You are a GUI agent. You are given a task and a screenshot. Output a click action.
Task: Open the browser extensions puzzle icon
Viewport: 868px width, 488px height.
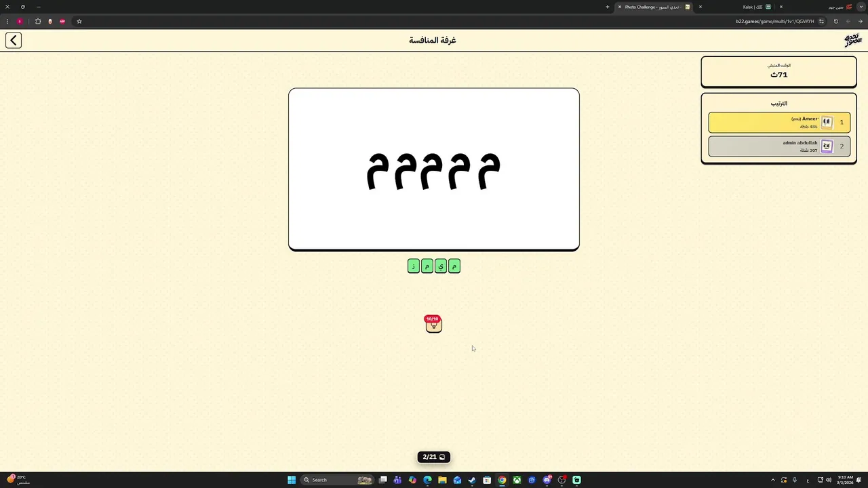[38, 21]
